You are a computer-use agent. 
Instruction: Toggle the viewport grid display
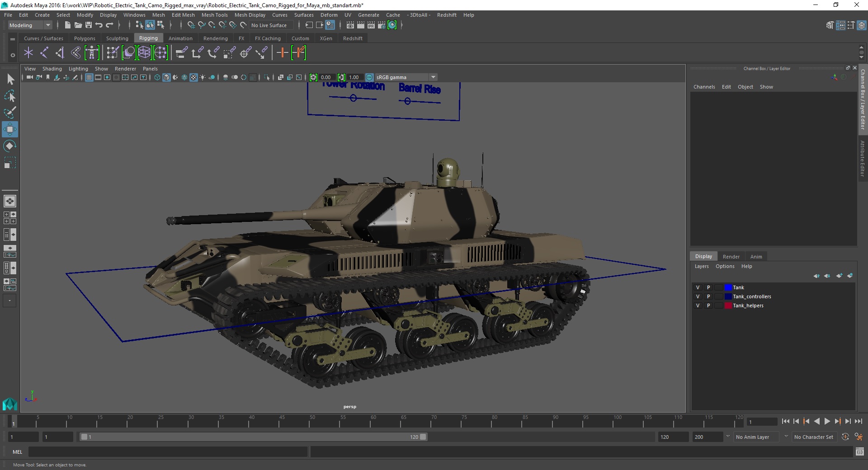pos(89,77)
